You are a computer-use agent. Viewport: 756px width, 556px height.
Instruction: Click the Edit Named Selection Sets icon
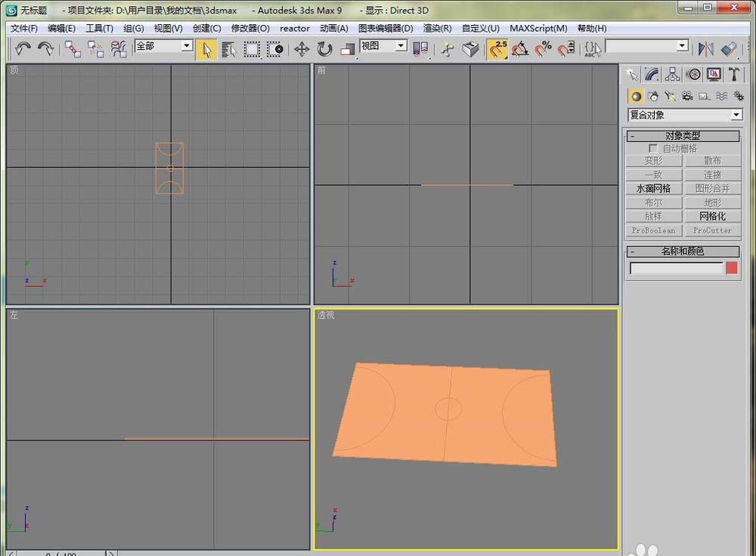[593, 49]
